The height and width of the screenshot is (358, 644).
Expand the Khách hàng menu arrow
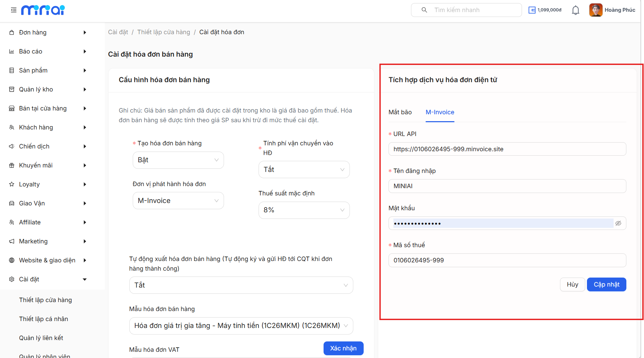pyautogui.click(x=85, y=127)
